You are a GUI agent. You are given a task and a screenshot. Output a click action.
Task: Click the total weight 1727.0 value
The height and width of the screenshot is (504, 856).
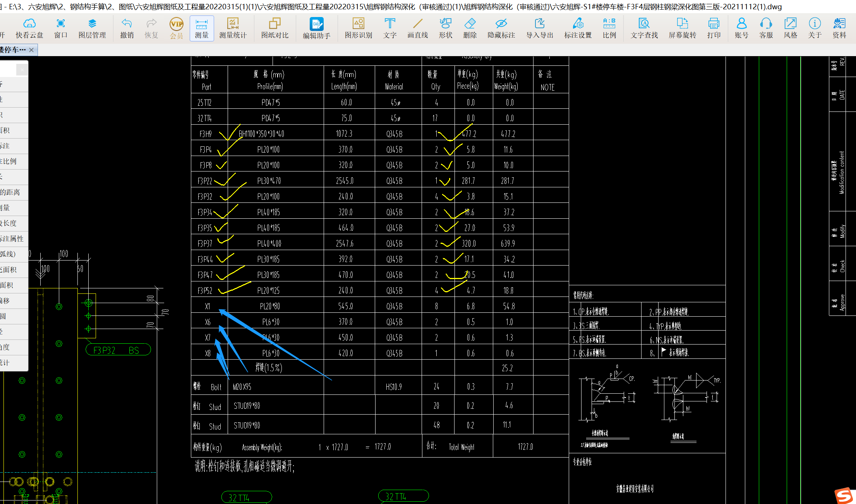click(x=525, y=447)
